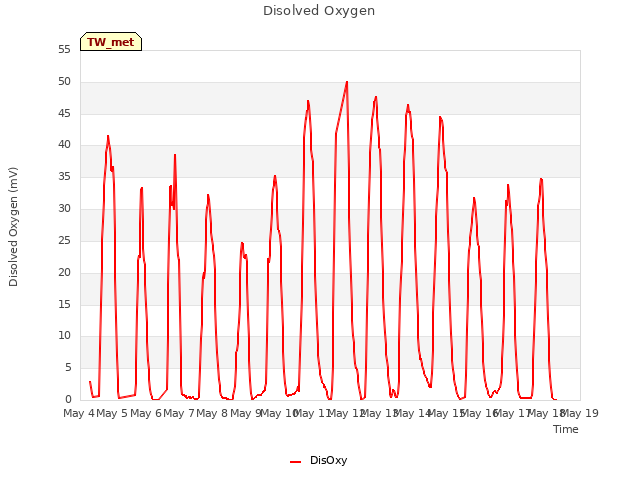Click the 25 y-axis tick label
The height and width of the screenshot is (480, 640).
click(64, 240)
